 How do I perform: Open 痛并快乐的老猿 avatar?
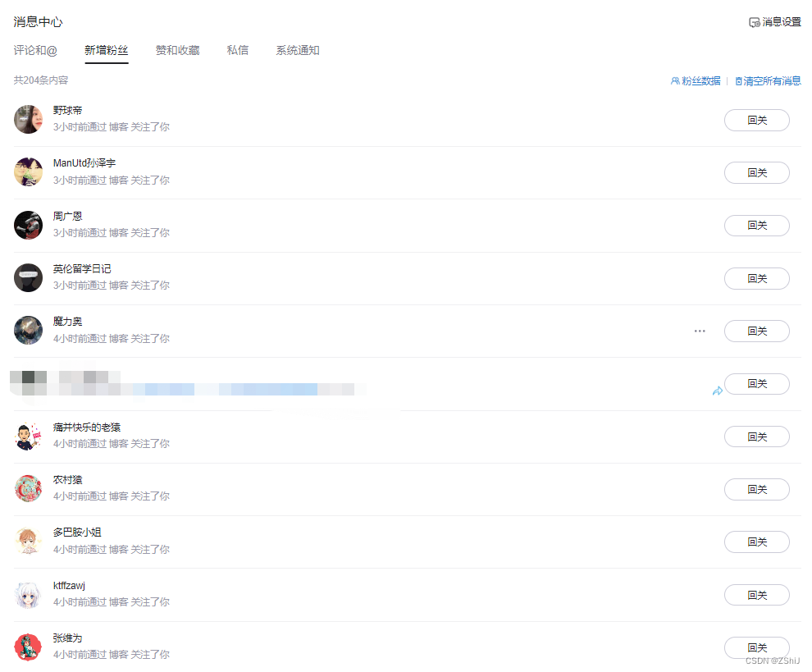[28, 437]
